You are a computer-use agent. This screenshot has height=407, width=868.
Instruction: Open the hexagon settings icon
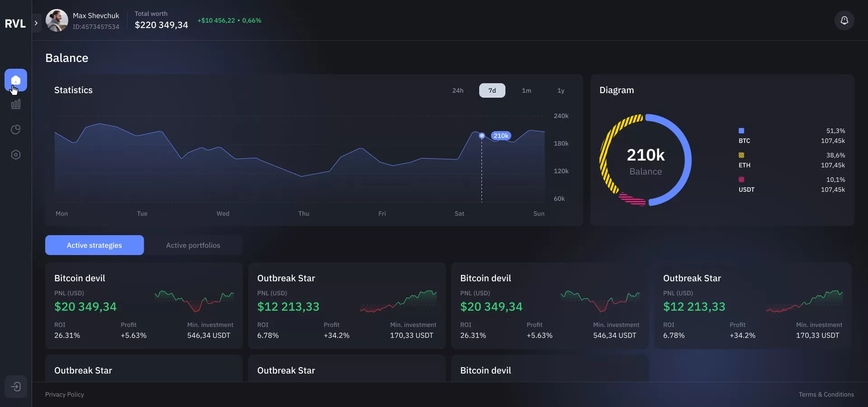16,155
